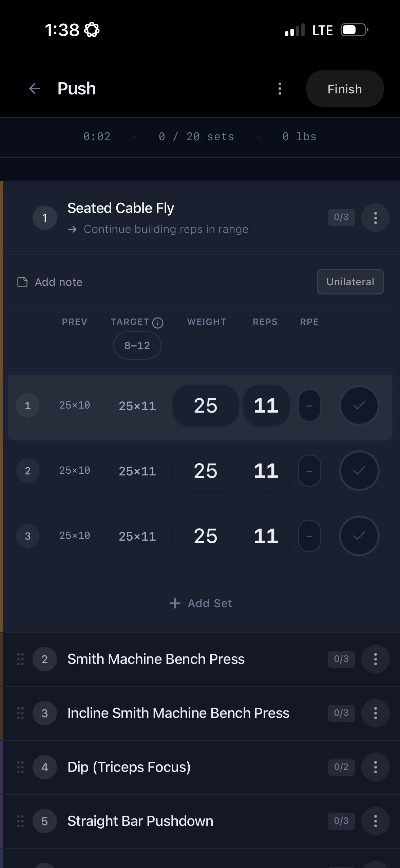Mark set 1 as completed
This screenshot has width=400, height=868.
359,405
